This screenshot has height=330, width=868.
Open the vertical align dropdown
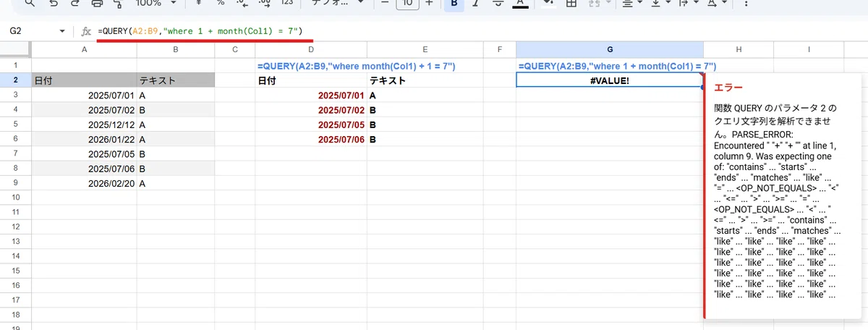pos(659,3)
